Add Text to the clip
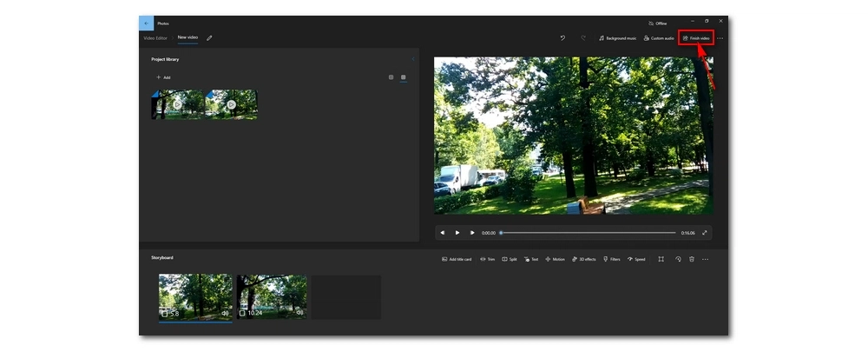 (531, 259)
